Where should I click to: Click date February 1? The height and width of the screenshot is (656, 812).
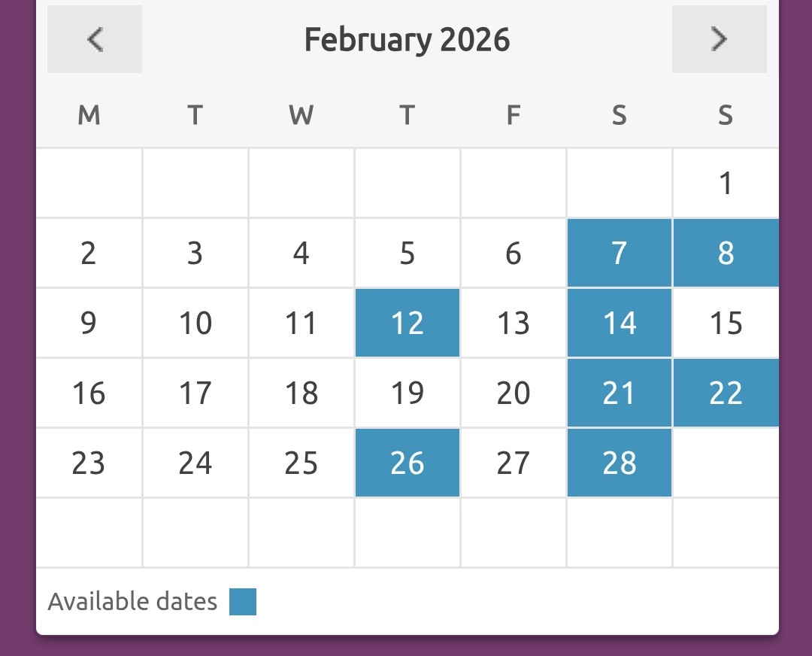726,184
